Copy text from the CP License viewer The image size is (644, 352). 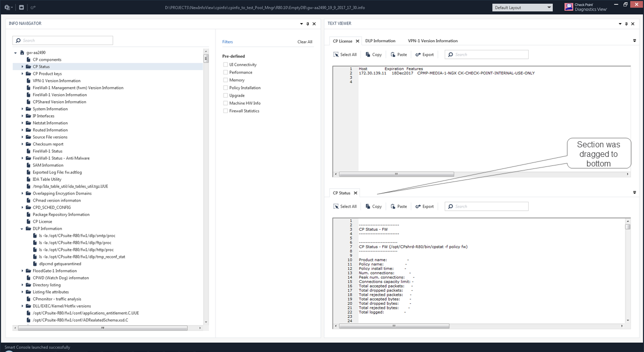(x=374, y=54)
